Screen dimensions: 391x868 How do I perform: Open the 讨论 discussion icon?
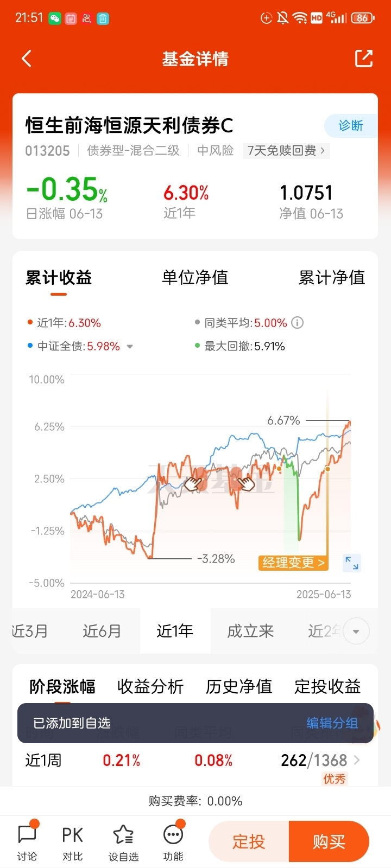(x=27, y=843)
